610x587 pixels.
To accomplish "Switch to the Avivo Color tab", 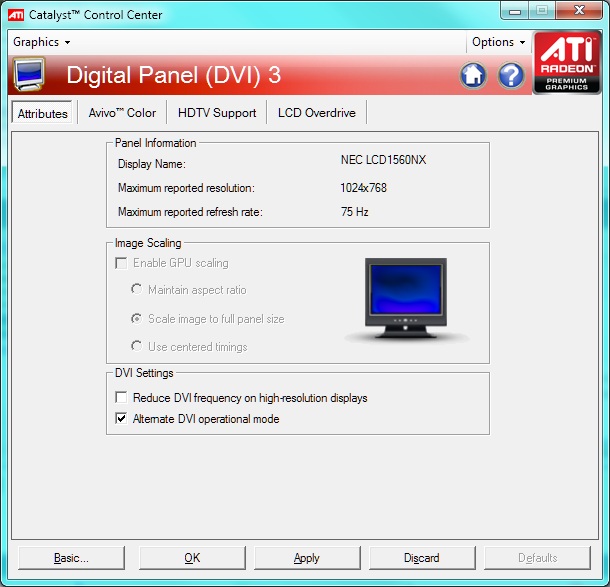I will [122, 113].
